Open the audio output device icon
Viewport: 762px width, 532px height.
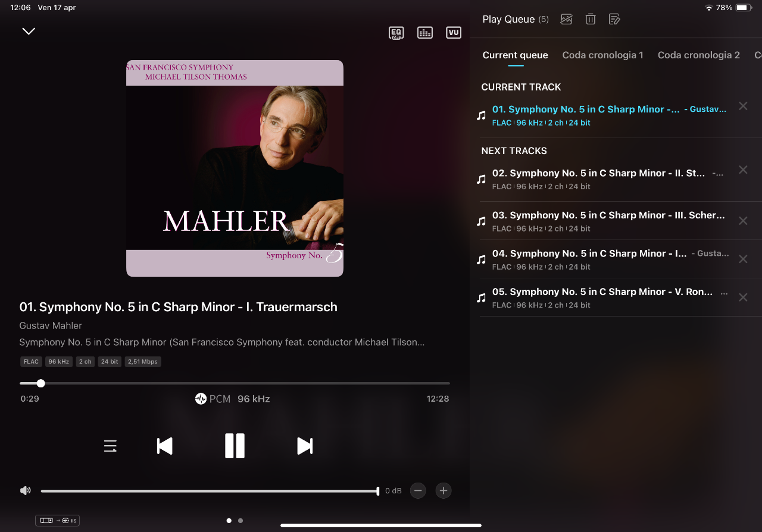point(57,521)
